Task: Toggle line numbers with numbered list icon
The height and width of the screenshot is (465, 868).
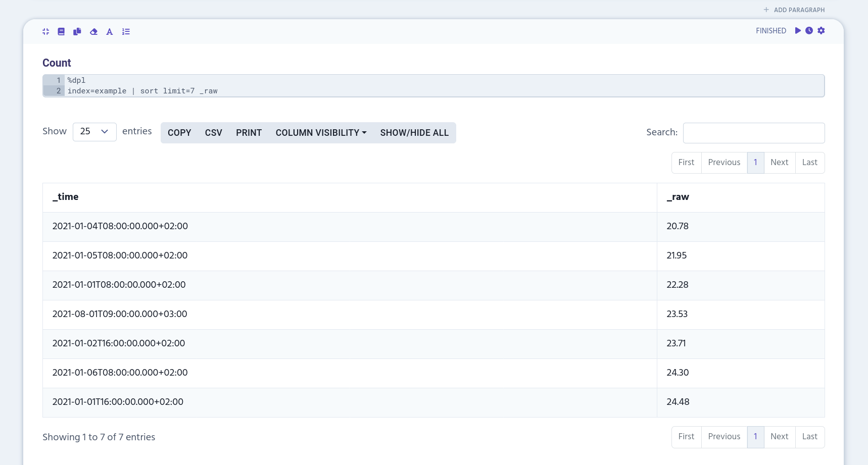Action: (126, 31)
